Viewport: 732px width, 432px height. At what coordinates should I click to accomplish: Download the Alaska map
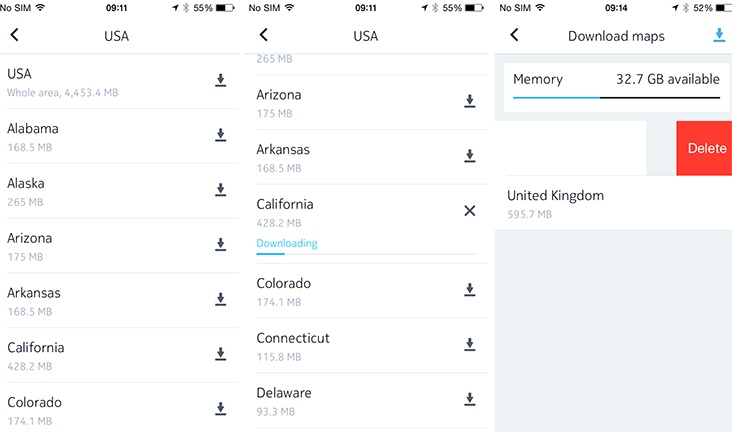[220, 190]
